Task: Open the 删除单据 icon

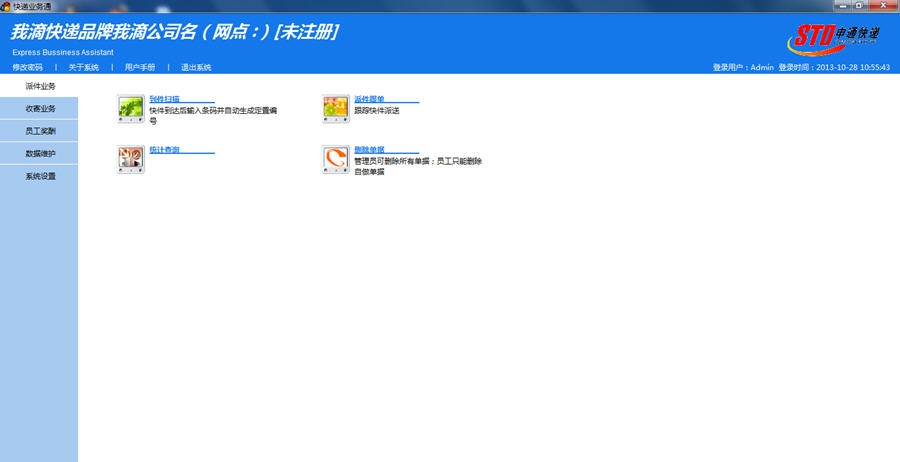Action: click(x=336, y=160)
